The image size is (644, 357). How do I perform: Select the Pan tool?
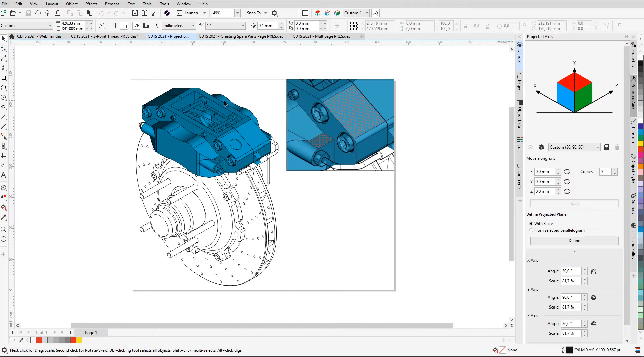pyautogui.click(x=4, y=239)
